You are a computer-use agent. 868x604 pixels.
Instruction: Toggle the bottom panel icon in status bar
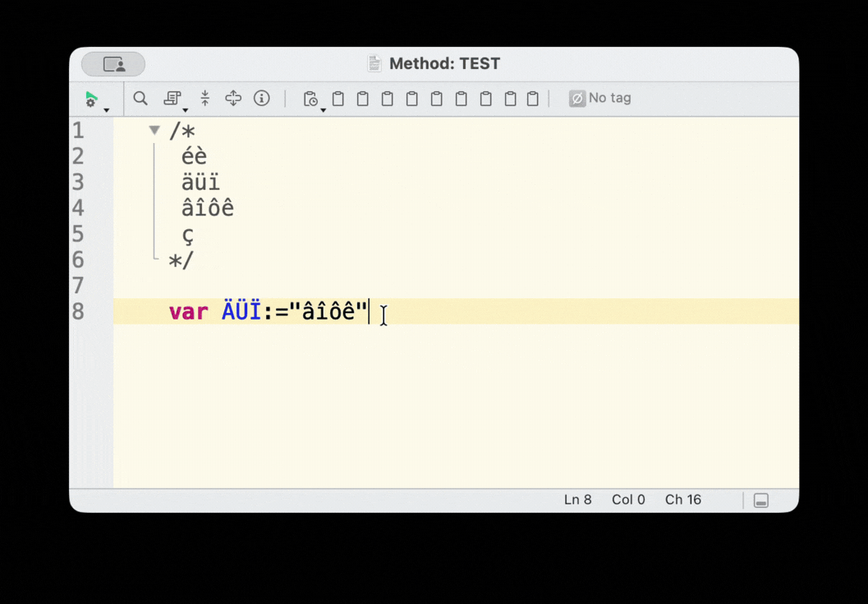tap(761, 500)
